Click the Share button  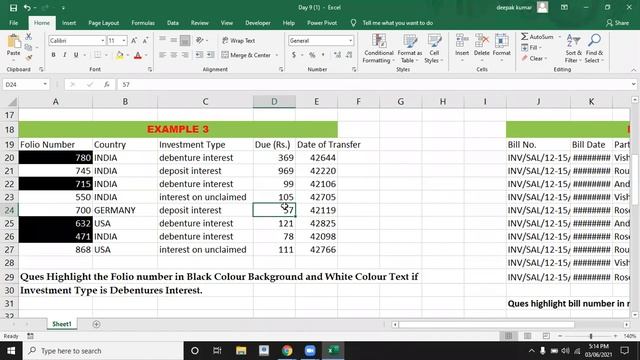pyautogui.click(x=618, y=23)
